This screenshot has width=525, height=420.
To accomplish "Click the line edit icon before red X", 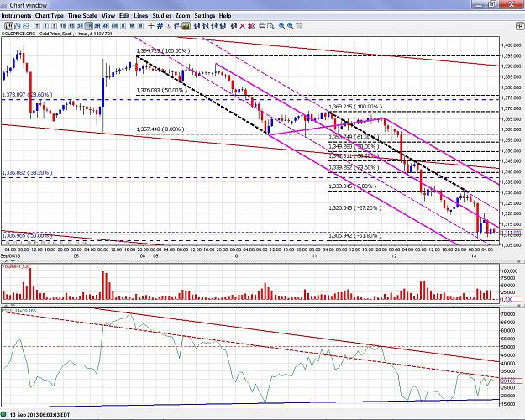I will 234,26.
